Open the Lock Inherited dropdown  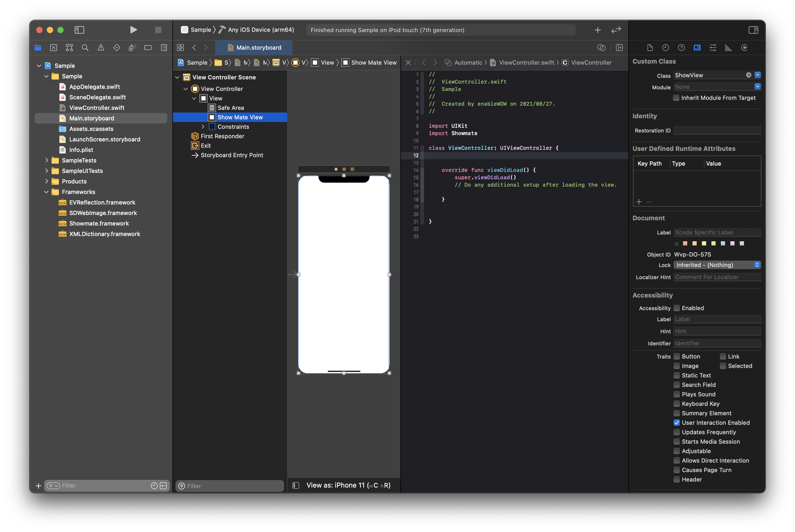[x=717, y=265]
